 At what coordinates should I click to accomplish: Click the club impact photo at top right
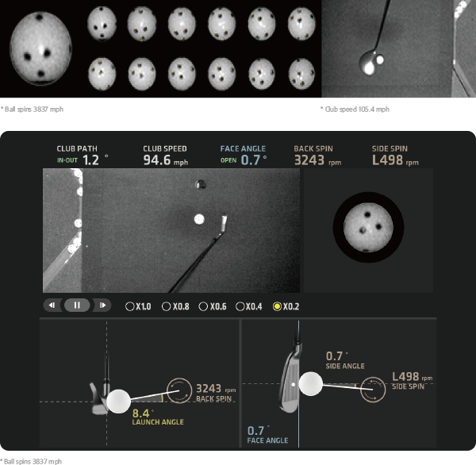(x=398, y=48)
